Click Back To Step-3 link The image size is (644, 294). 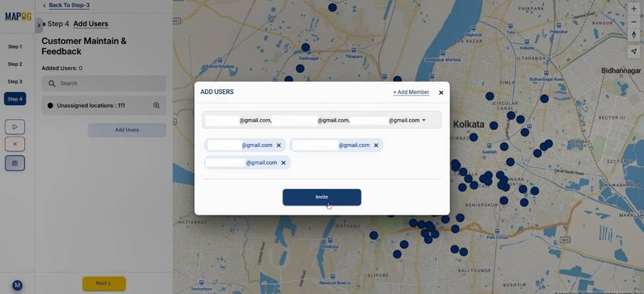[69, 5]
